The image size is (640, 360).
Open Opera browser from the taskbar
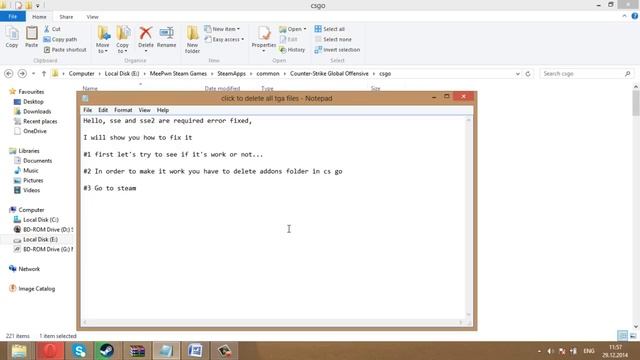coord(50,351)
